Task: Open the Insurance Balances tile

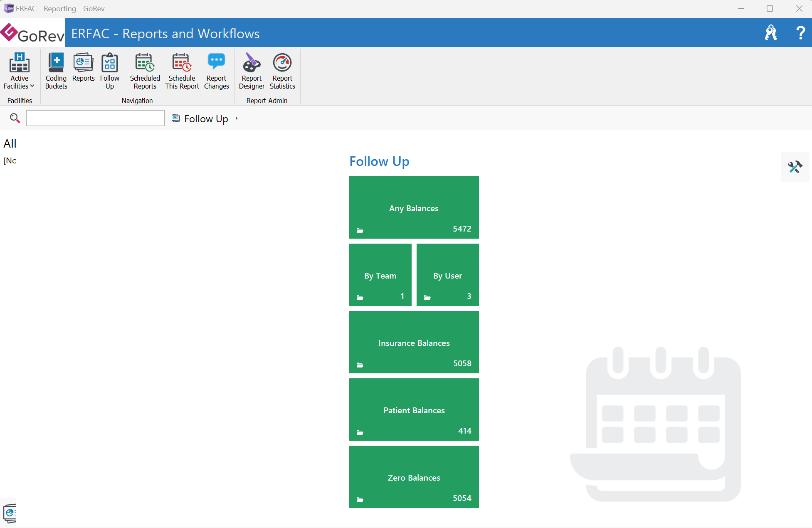Action: (414, 342)
